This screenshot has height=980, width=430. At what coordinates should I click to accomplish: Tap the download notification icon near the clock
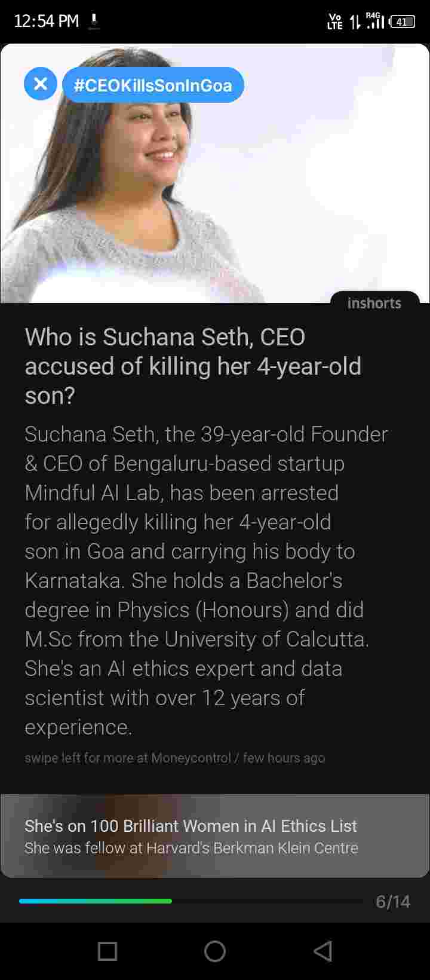click(93, 22)
